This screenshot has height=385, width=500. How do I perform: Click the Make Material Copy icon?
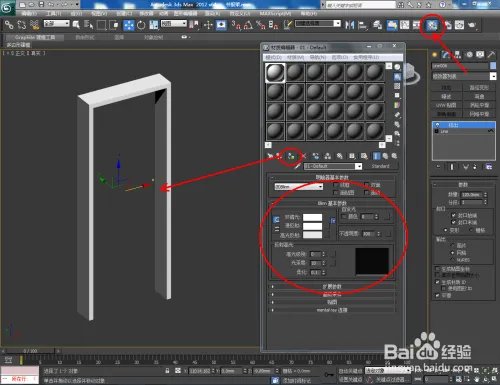pyautogui.click(x=316, y=156)
